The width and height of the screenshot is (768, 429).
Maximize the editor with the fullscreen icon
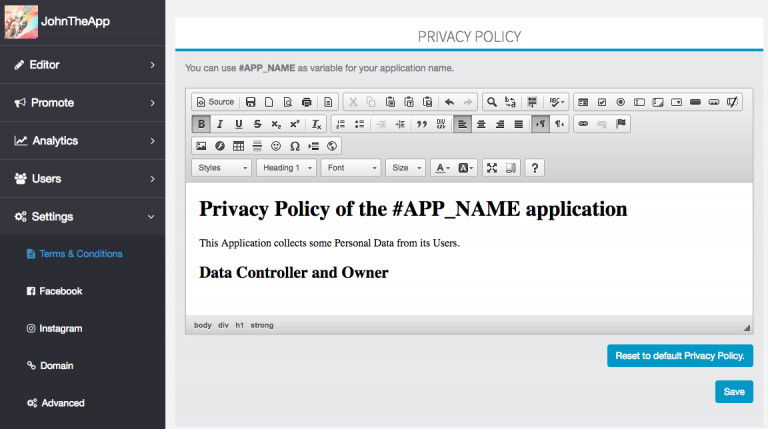coord(491,168)
